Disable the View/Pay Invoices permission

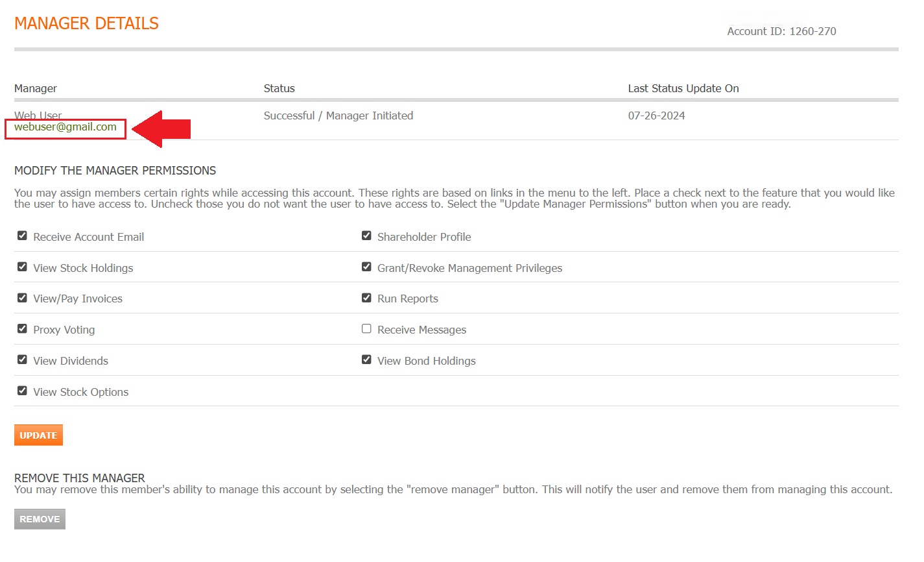[22, 298]
